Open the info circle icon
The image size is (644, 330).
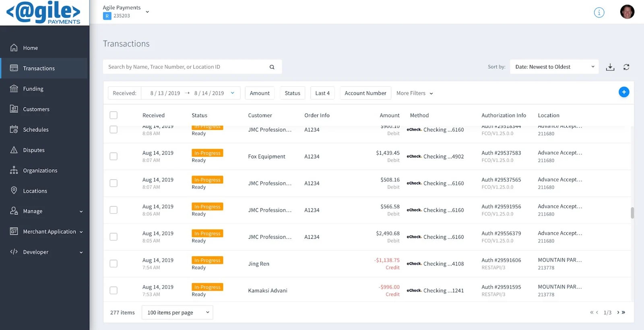coord(599,12)
